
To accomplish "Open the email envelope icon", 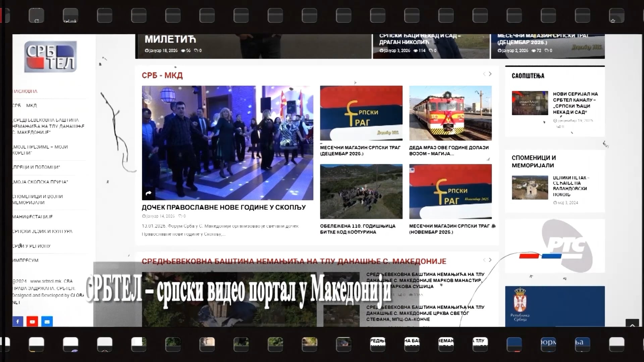I will [47, 321].
